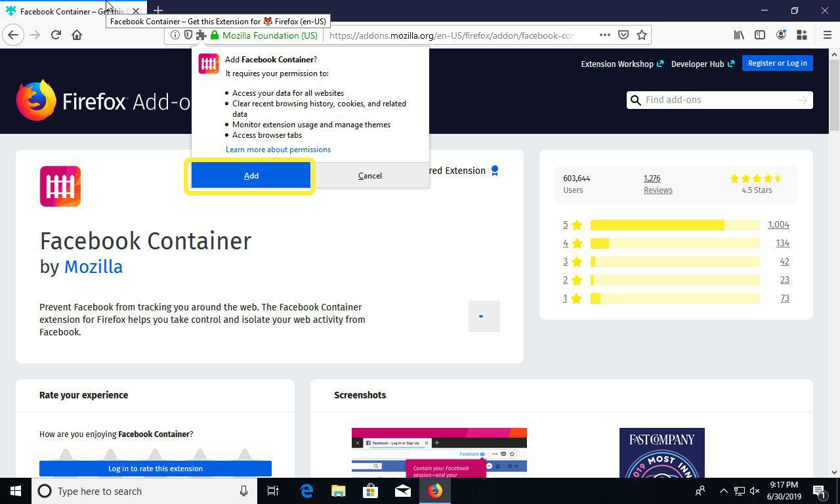This screenshot has height=504, width=840.
Task: Open the Facebook Container screenshot thumbnail
Action: click(x=439, y=452)
